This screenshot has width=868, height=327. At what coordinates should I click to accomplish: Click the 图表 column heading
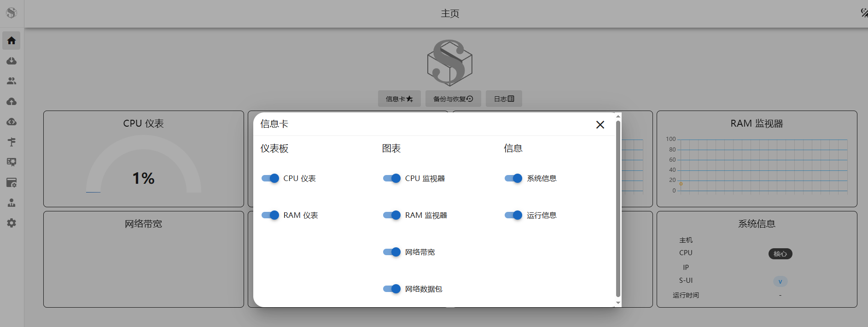(391, 148)
